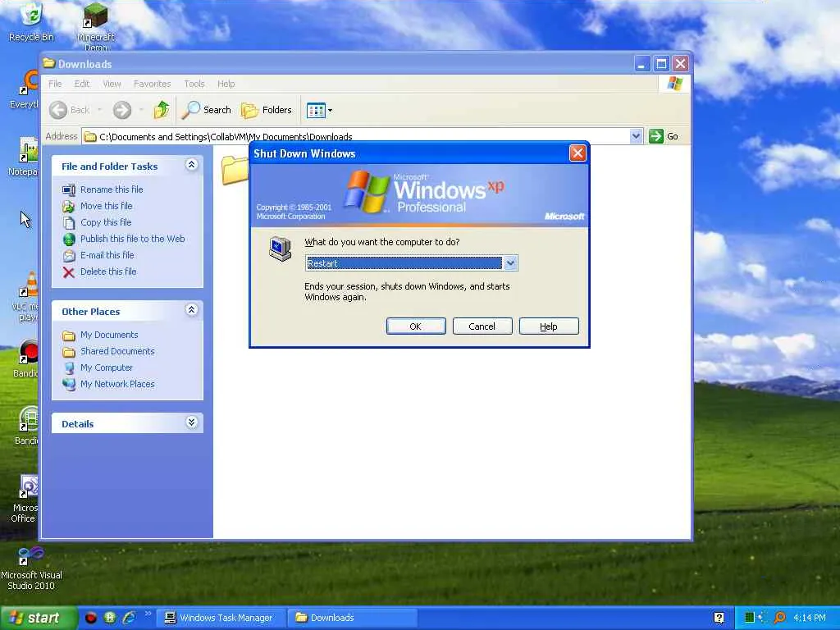The height and width of the screenshot is (630, 840).
Task: Expand the Details panel
Action: (x=191, y=422)
